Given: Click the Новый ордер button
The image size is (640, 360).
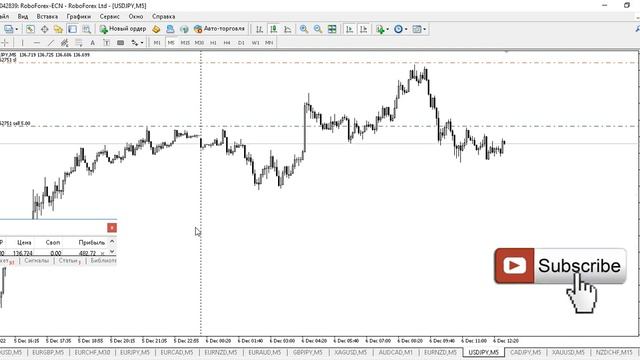Looking at the screenshot, I should click(123, 29).
